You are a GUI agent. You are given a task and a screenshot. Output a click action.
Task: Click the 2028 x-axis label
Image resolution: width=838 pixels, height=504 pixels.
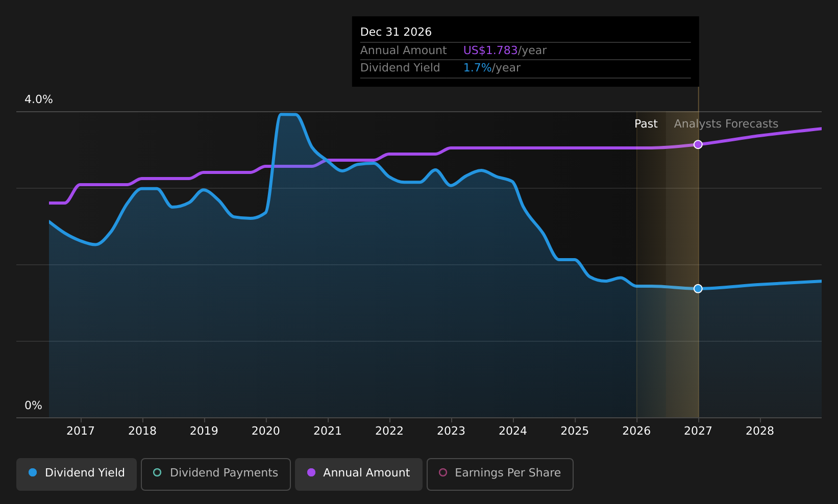(x=760, y=431)
